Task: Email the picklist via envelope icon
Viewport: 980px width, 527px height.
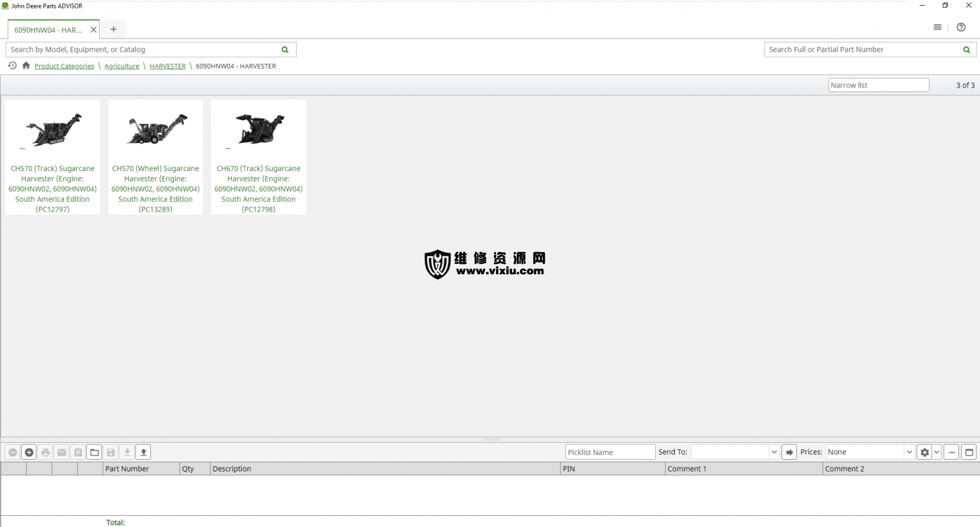Action: (x=61, y=452)
